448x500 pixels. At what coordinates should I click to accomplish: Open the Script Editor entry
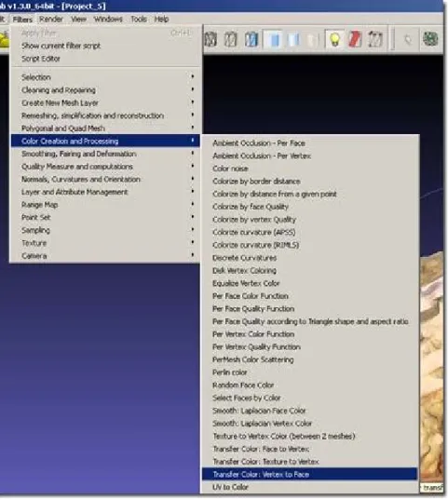[x=41, y=59]
